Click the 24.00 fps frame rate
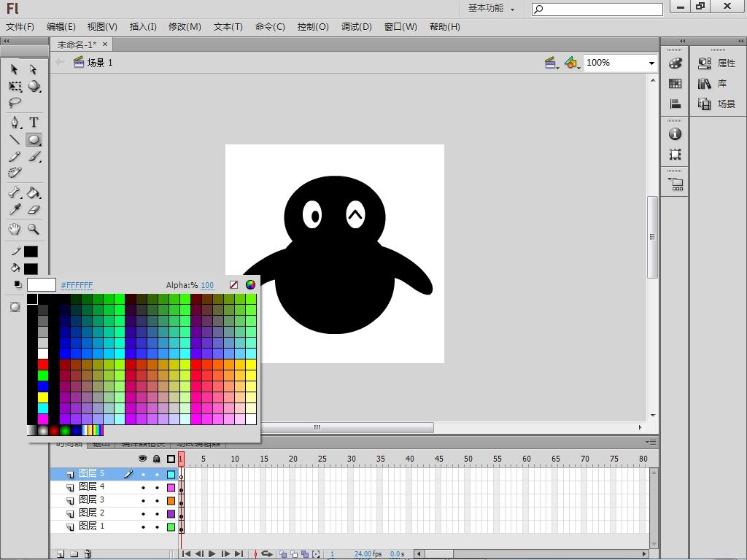 (x=368, y=554)
